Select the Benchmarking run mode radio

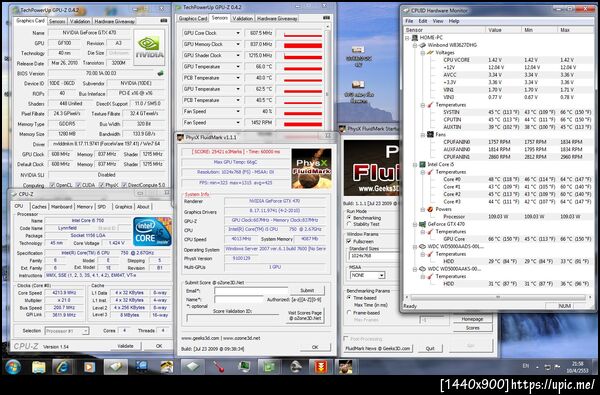tap(349, 217)
